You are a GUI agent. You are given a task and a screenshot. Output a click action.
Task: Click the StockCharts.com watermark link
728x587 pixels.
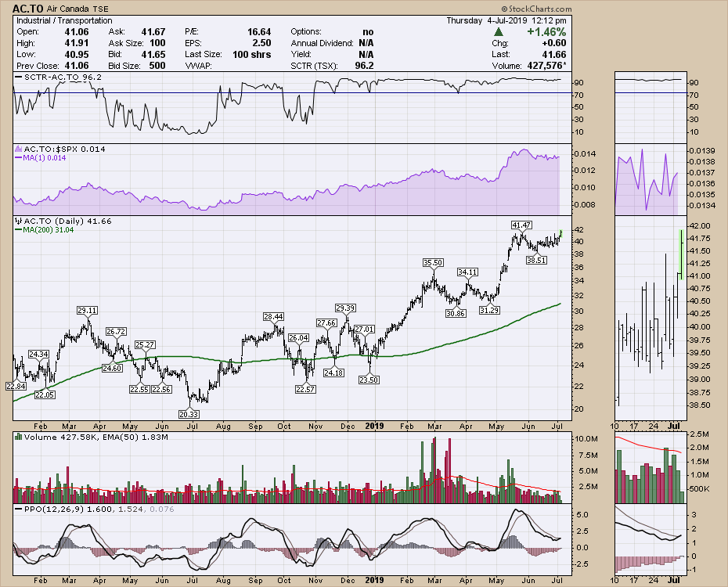pos(536,9)
